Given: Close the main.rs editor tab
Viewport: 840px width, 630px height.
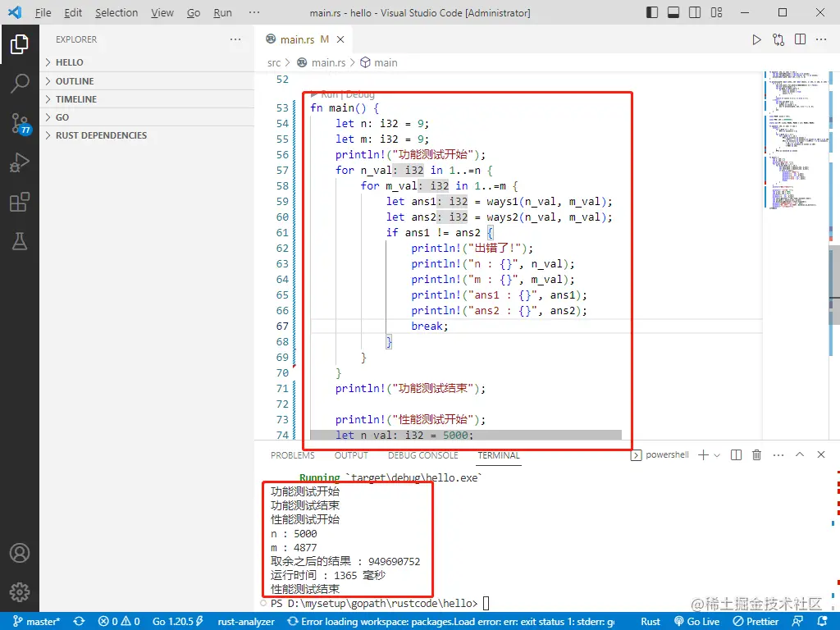Looking at the screenshot, I should point(340,39).
